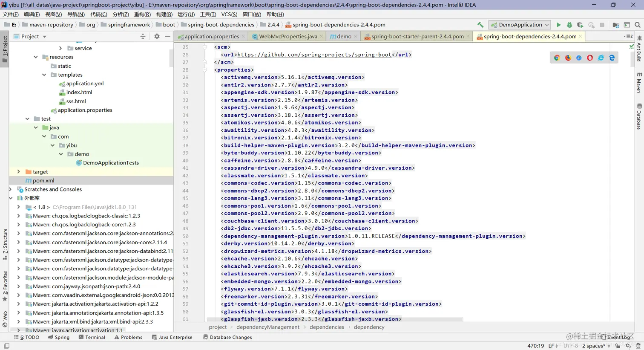644x350 pixels.
Task: Debug DemoApplication with bug icon
Action: pos(569,25)
